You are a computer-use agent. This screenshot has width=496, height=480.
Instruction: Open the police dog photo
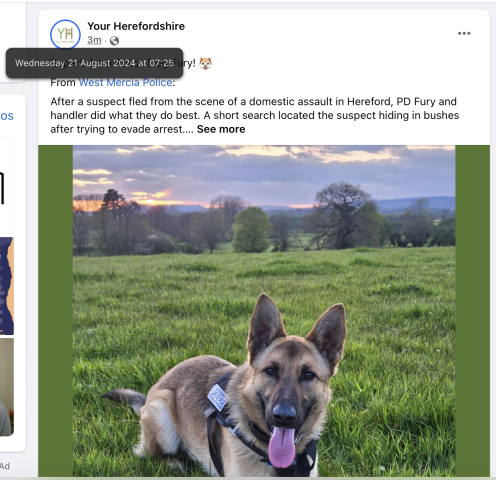264,311
